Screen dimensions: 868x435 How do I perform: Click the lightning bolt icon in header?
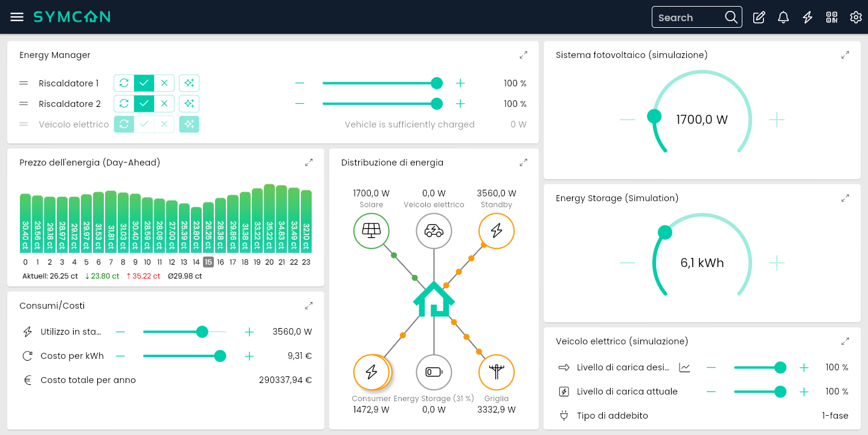(808, 18)
